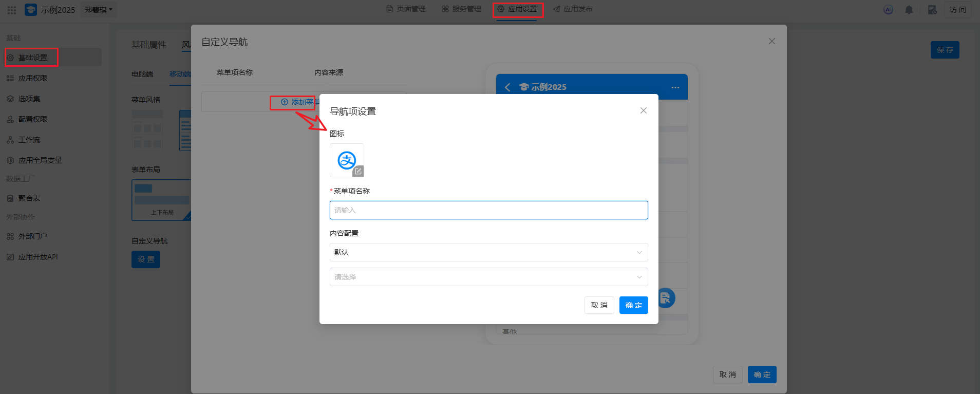Select the 上下布局 form layout thumbnail
Viewport: 980px width, 394px height.
161,200
